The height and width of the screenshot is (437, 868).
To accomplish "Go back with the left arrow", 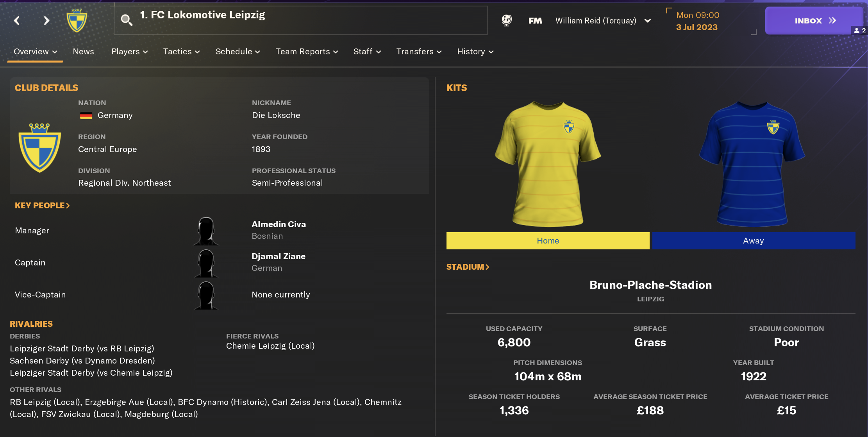I will pyautogui.click(x=17, y=21).
